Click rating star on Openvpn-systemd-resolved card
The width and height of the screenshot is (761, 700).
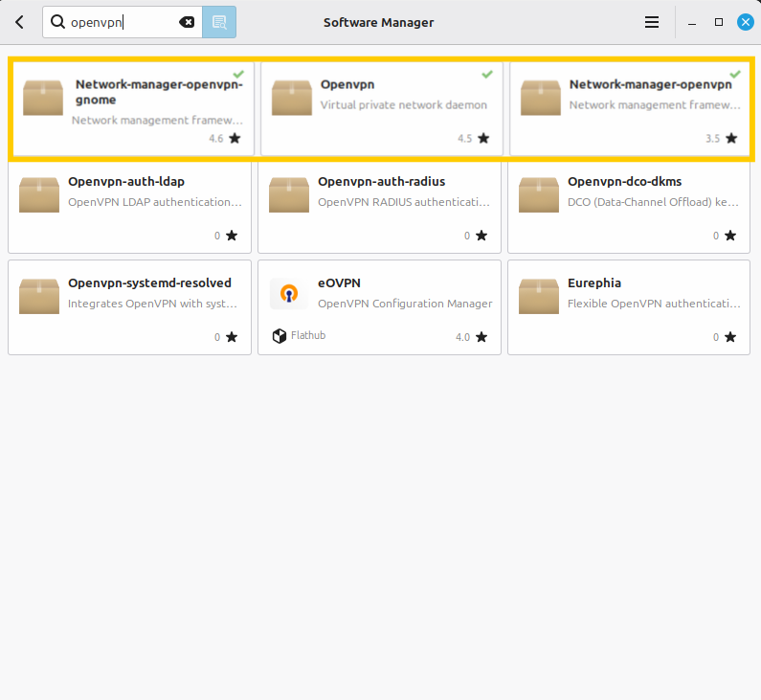232,337
